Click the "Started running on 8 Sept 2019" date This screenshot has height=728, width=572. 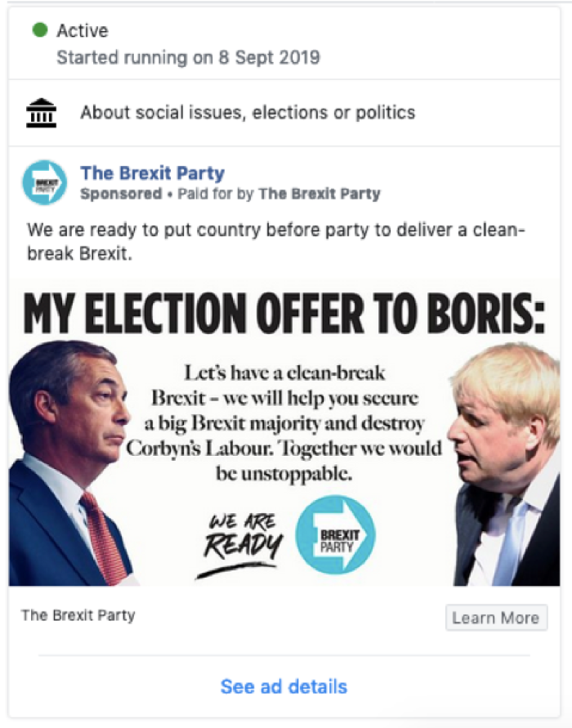[188, 57]
